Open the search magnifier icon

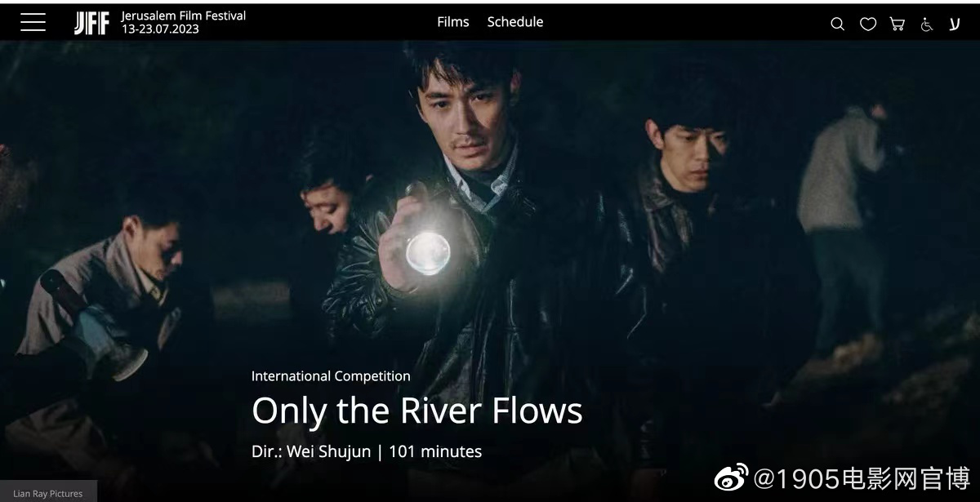pyautogui.click(x=837, y=24)
